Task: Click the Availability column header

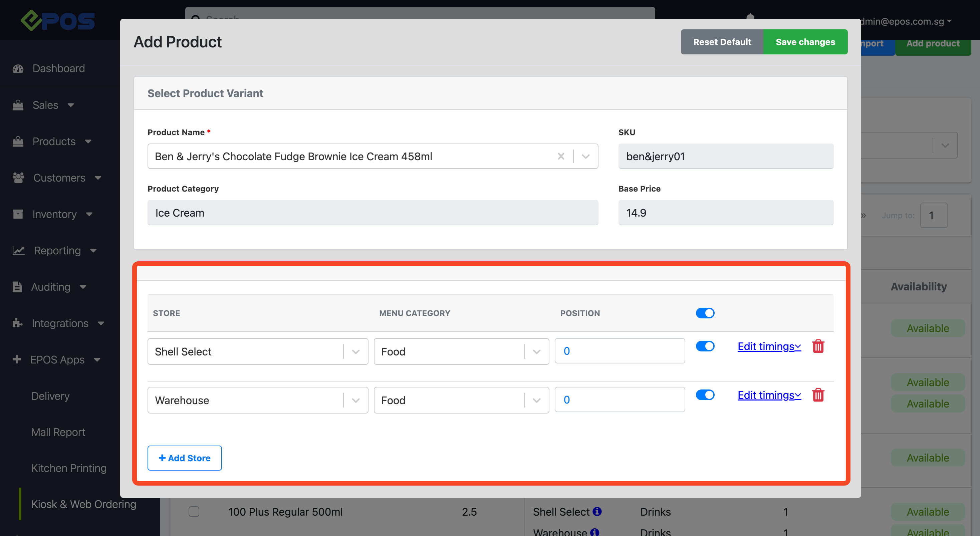Action: click(919, 286)
